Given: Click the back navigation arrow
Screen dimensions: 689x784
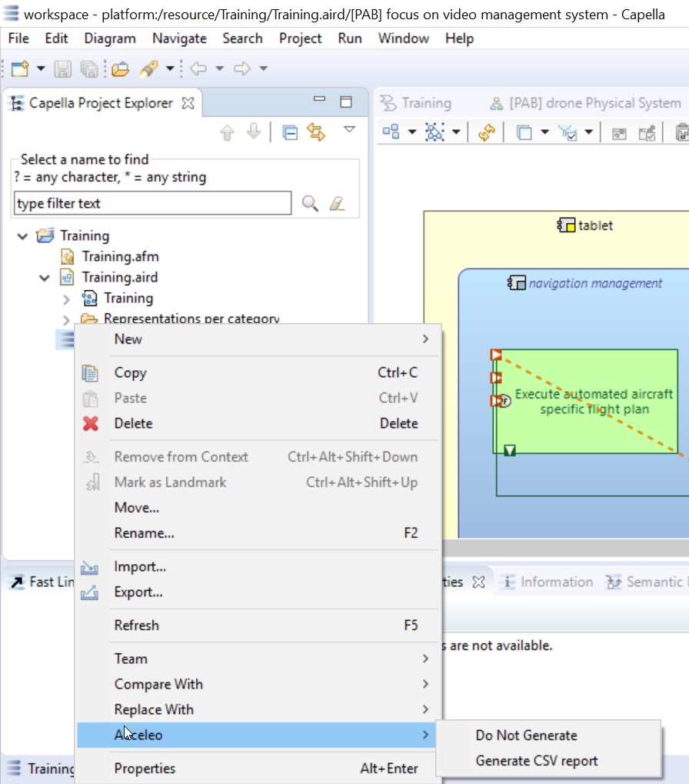Looking at the screenshot, I should click(x=198, y=68).
